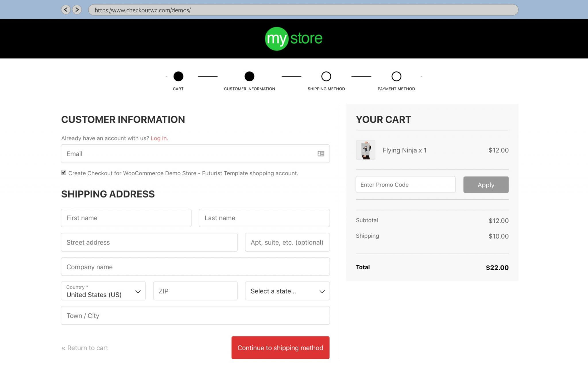Image resolution: width=588 pixels, height=372 pixels.
Task: Click the Log in link
Action: (x=158, y=137)
